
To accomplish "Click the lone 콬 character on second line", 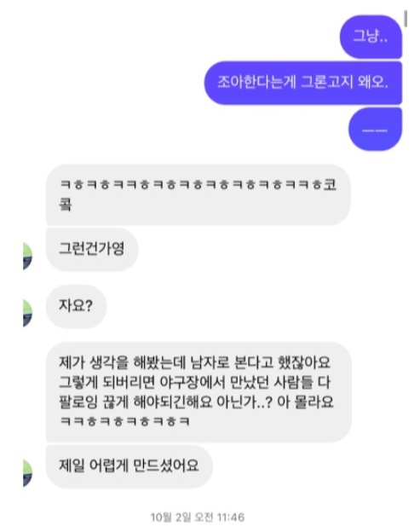I will (65, 205).
